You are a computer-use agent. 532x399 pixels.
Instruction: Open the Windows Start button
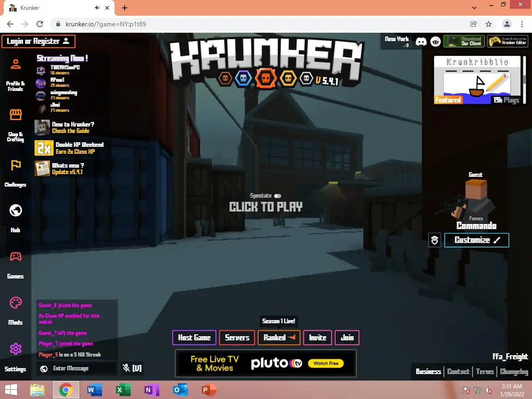[11, 389]
